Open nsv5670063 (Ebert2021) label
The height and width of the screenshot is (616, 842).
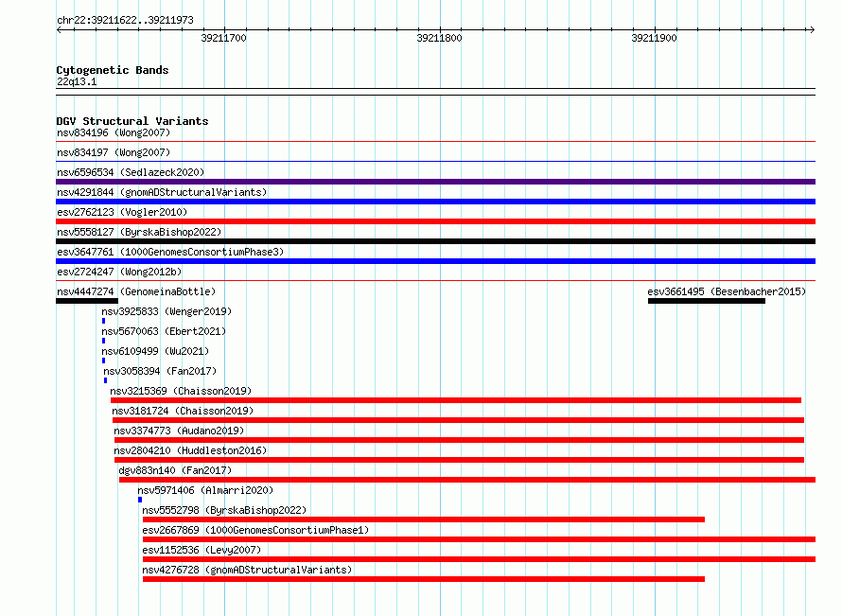point(164,331)
